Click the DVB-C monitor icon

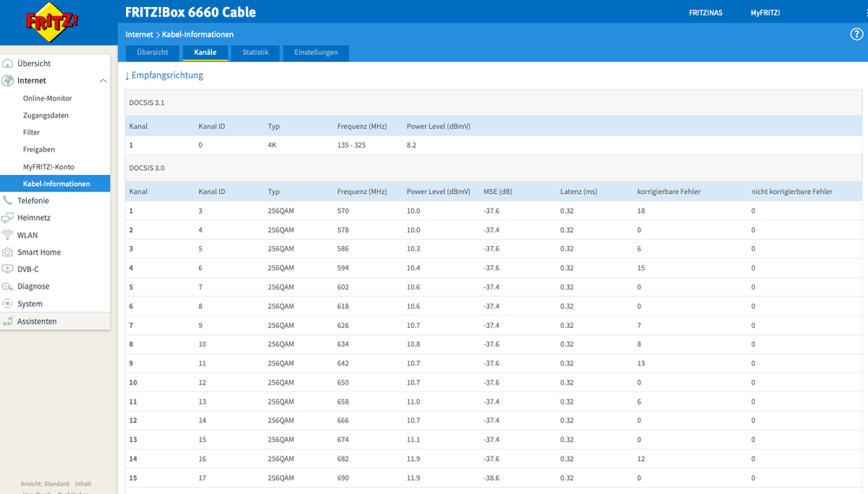click(x=8, y=269)
